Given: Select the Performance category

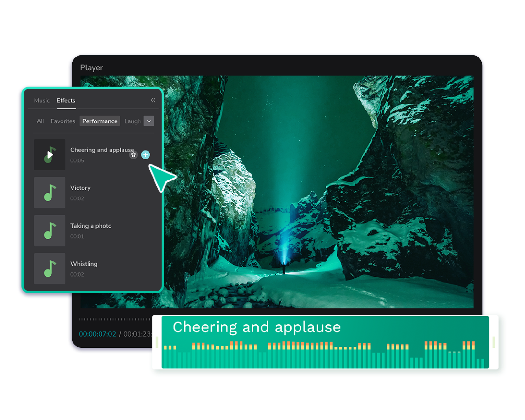Looking at the screenshot, I should point(100,121).
